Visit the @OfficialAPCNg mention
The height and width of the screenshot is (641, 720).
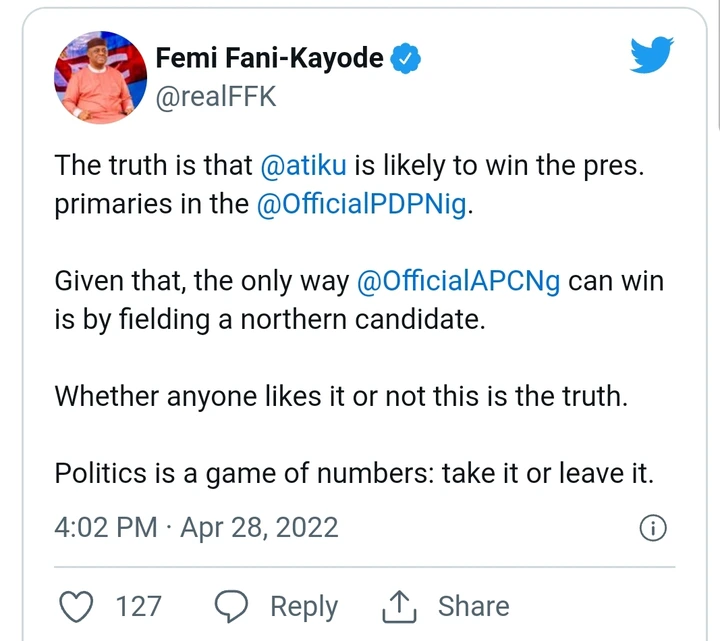459,282
